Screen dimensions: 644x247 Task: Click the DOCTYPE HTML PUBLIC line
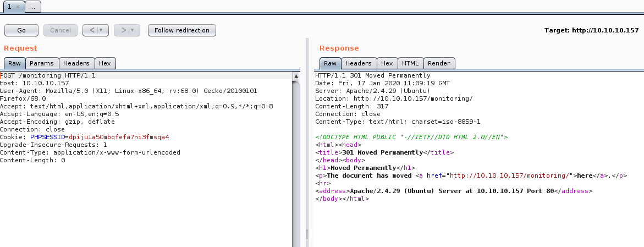(411, 137)
